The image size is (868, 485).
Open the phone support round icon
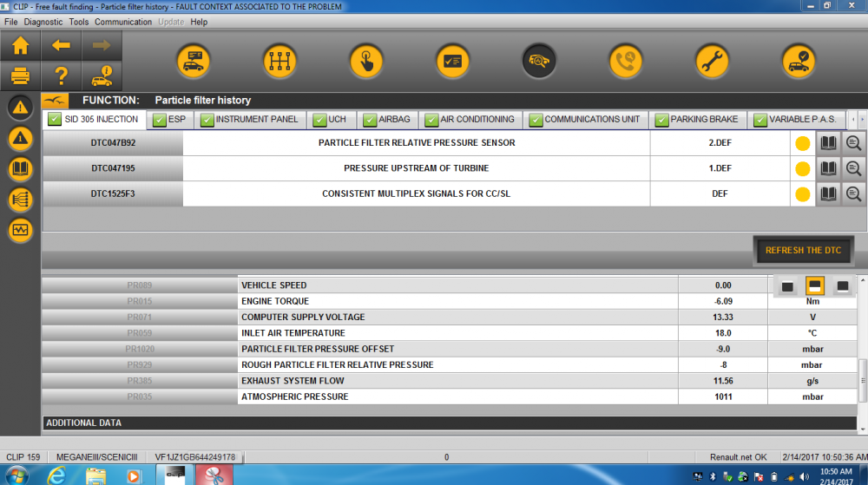point(625,61)
